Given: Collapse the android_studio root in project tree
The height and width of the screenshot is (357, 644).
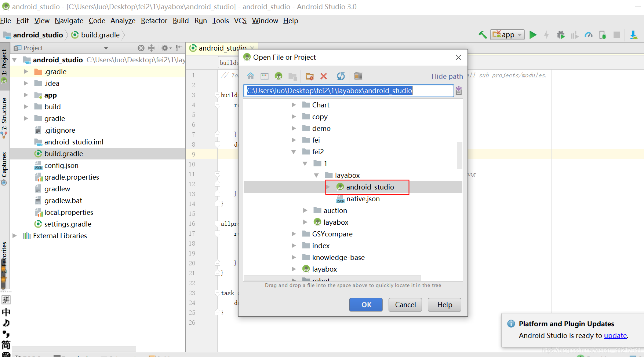Looking at the screenshot, I should pyautogui.click(x=15, y=60).
